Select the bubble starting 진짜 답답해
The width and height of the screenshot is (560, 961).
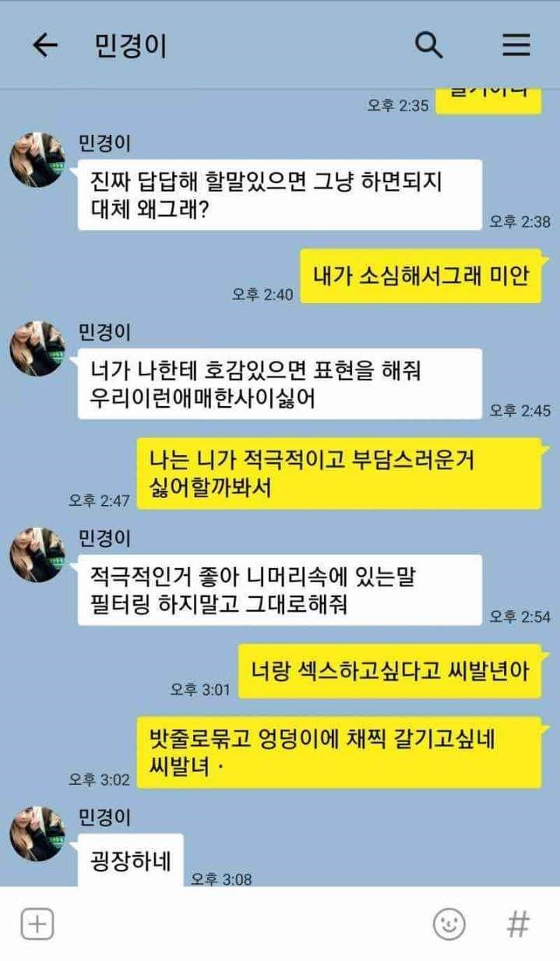click(280, 195)
